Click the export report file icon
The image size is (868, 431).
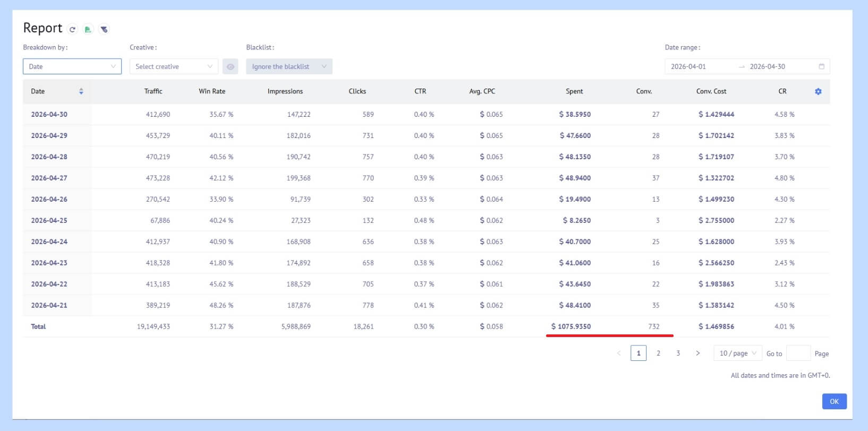point(88,30)
